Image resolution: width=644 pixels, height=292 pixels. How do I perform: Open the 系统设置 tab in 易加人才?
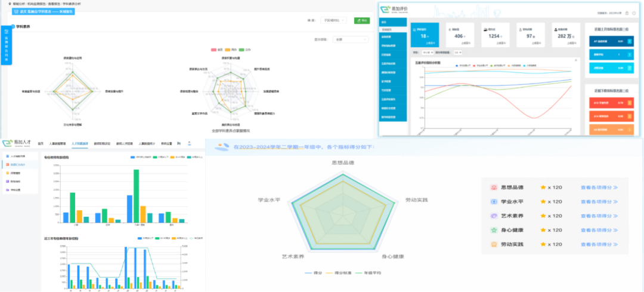coord(167,144)
